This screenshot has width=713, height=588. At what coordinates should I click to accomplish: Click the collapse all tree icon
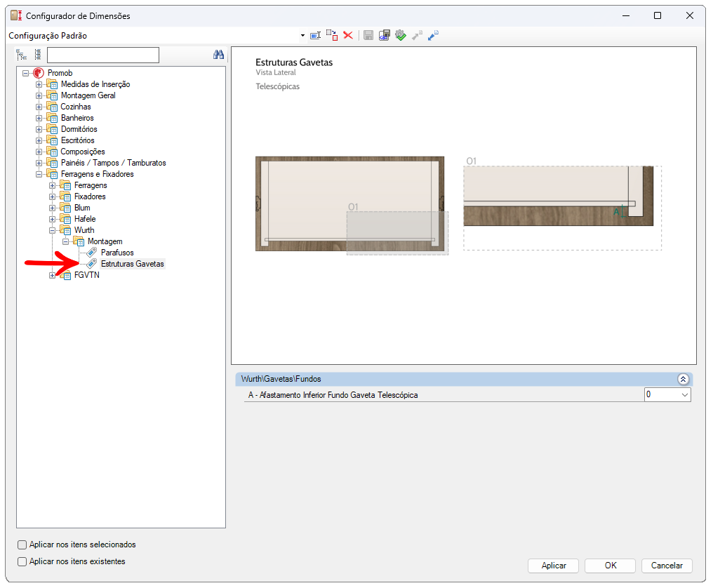37,55
